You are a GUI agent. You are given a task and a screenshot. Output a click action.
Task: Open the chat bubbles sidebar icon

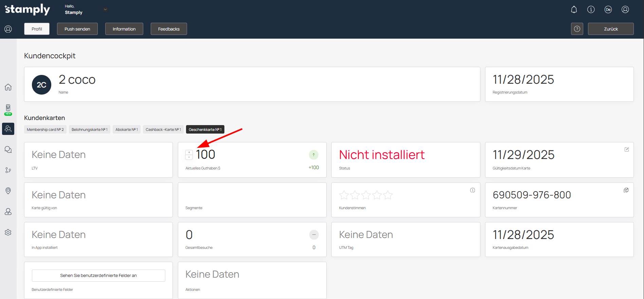8,149
